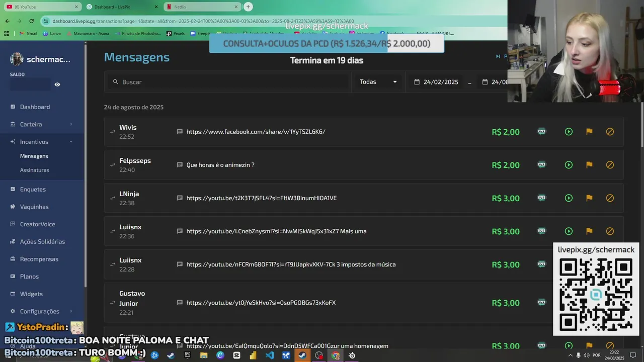Image resolution: width=644 pixels, height=362 pixels.
Task: Click the transfer arrows icon beside Wivis
Action: pos(113,132)
